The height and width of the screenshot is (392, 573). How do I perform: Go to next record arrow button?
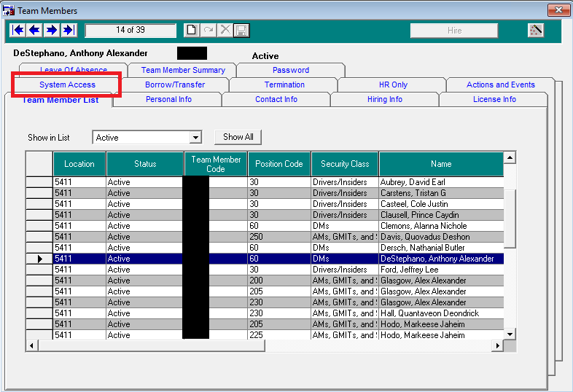point(52,31)
